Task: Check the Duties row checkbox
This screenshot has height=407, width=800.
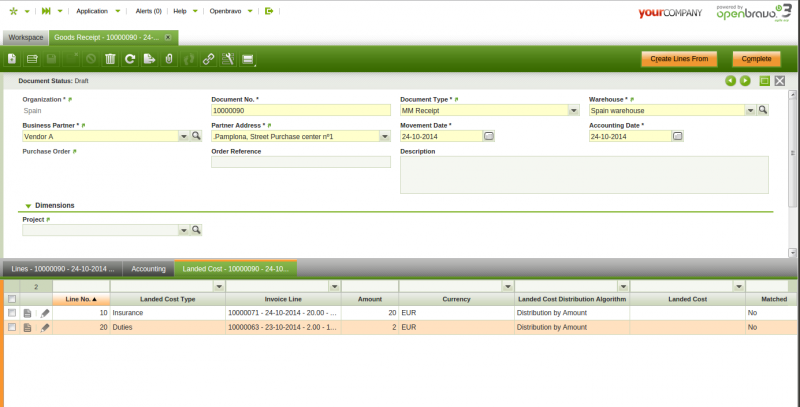Action: pos(12,327)
